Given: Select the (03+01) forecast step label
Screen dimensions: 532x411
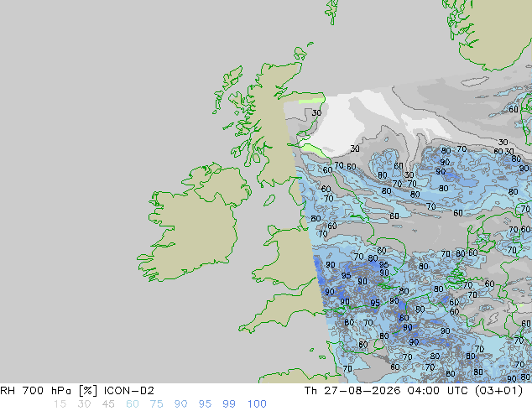Looking at the screenshot, I should pyautogui.click(x=499, y=391).
